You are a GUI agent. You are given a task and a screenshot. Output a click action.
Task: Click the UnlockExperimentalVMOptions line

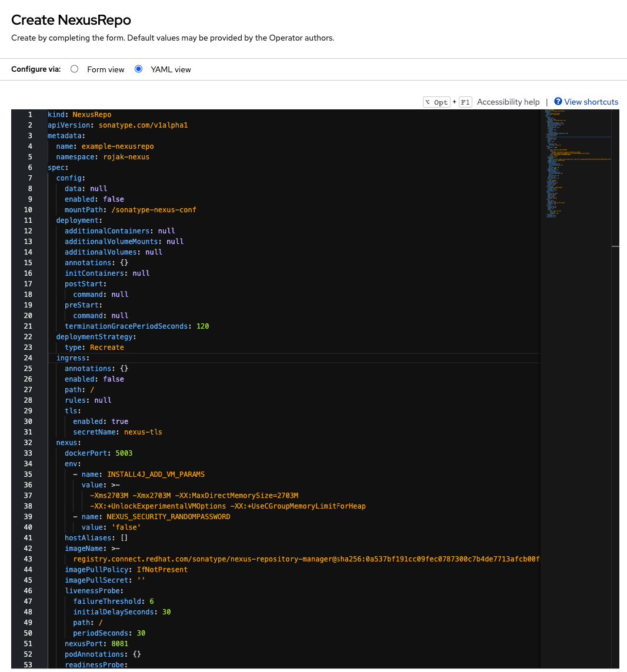pyautogui.click(x=228, y=506)
